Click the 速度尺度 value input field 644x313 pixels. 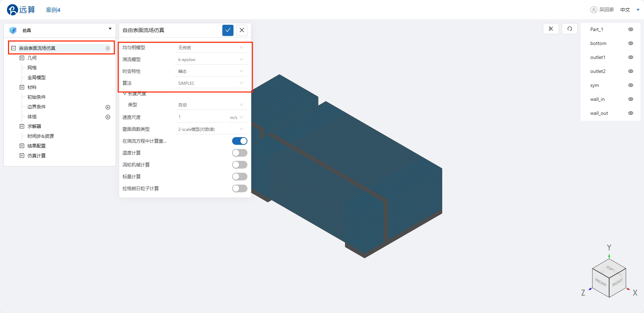(x=199, y=117)
